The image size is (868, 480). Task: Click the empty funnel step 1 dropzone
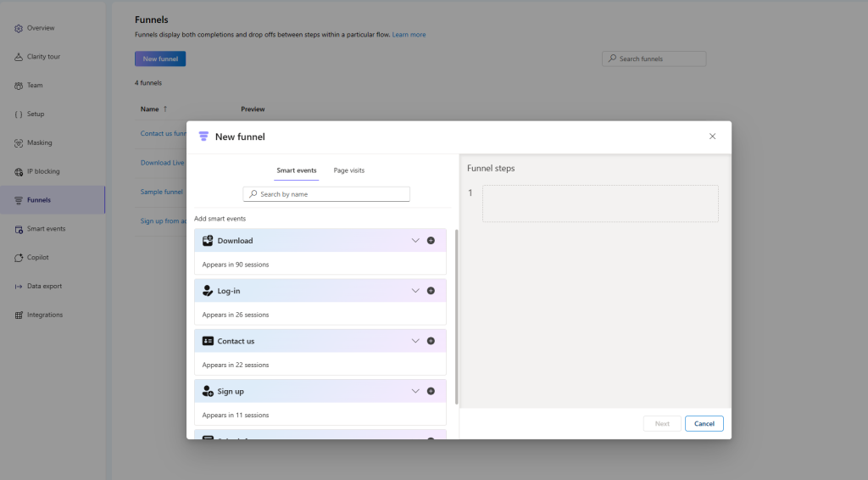600,204
